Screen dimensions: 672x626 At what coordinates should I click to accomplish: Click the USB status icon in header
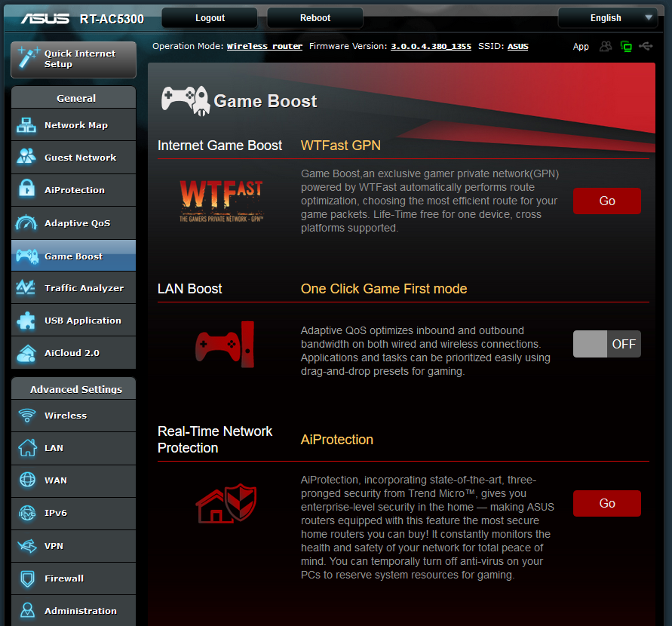[x=646, y=46]
